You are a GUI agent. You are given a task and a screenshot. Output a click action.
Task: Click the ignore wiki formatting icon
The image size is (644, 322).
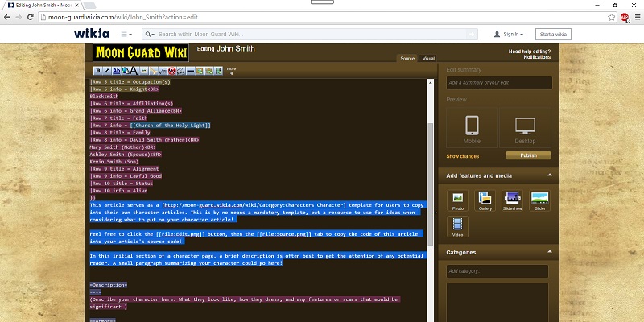[x=171, y=71]
